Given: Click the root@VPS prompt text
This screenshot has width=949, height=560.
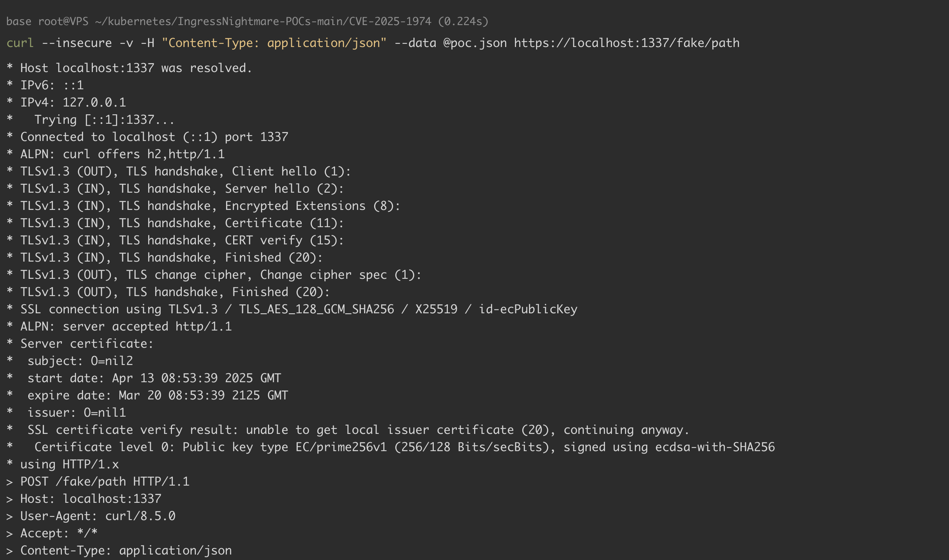Looking at the screenshot, I should 63,21.
